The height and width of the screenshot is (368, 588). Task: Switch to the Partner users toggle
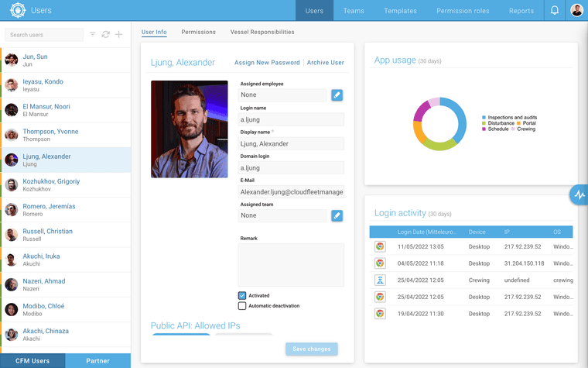(98, 361)
